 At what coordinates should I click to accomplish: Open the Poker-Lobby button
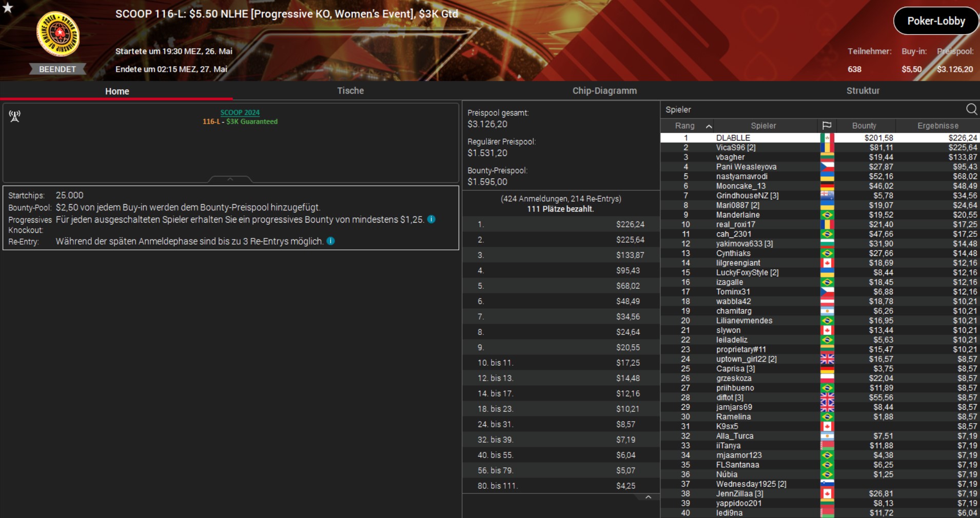[936, 21]
